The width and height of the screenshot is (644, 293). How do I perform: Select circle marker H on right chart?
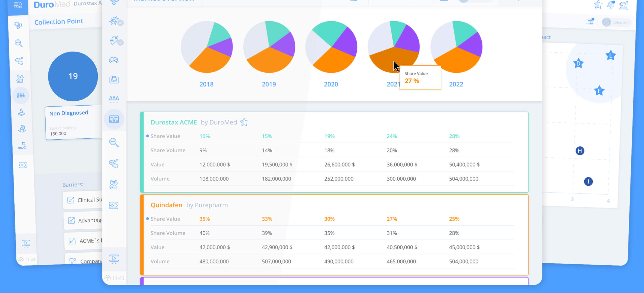pyautogui.click(x=580, y=151)
